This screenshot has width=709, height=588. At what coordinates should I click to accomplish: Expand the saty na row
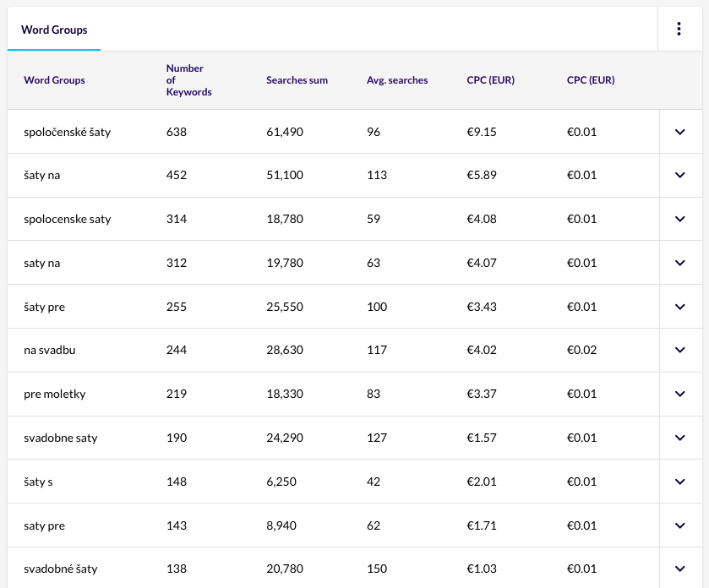[x=680, y=263]
